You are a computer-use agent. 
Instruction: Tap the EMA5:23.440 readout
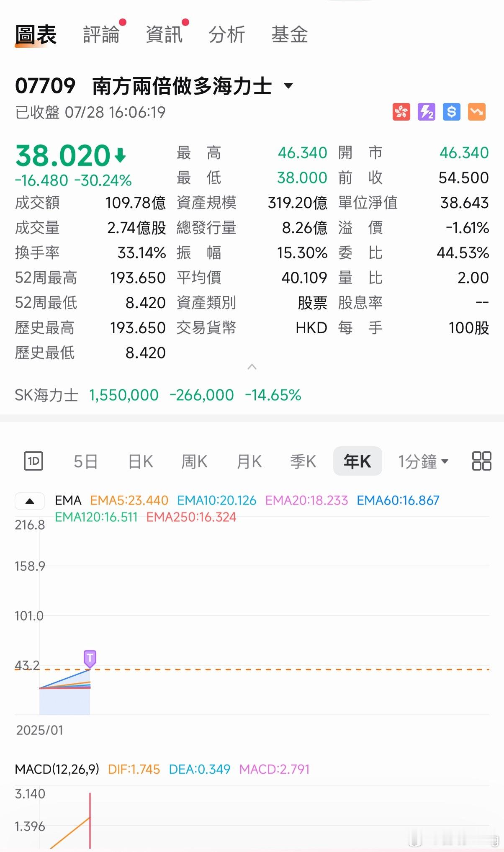tap(129, 500)
